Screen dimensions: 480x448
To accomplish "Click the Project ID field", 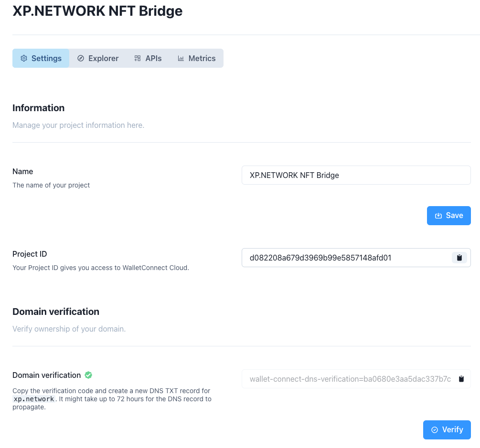I will tap(356, 258).
